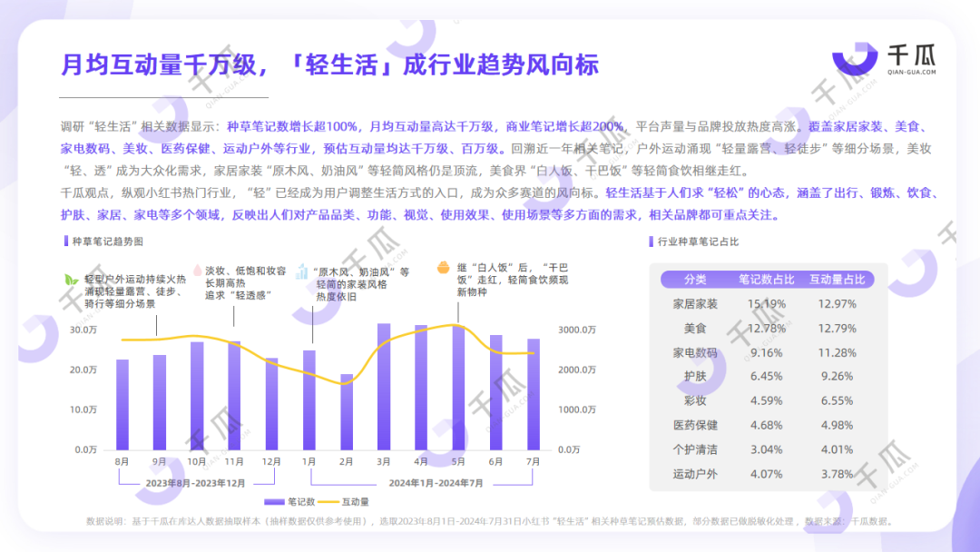Click the 笔记数占比 column header
This screenshot has height=552, width=980.
coord(766,280)
